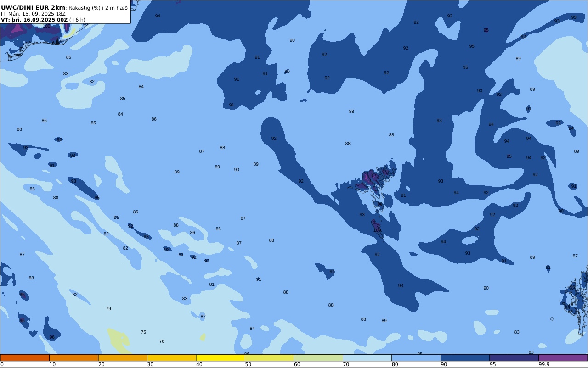The width and height of the screenshot is (588, 368).
Task: Select the dark blue 90–95 legend segment
Action: [x=465, y=357]
